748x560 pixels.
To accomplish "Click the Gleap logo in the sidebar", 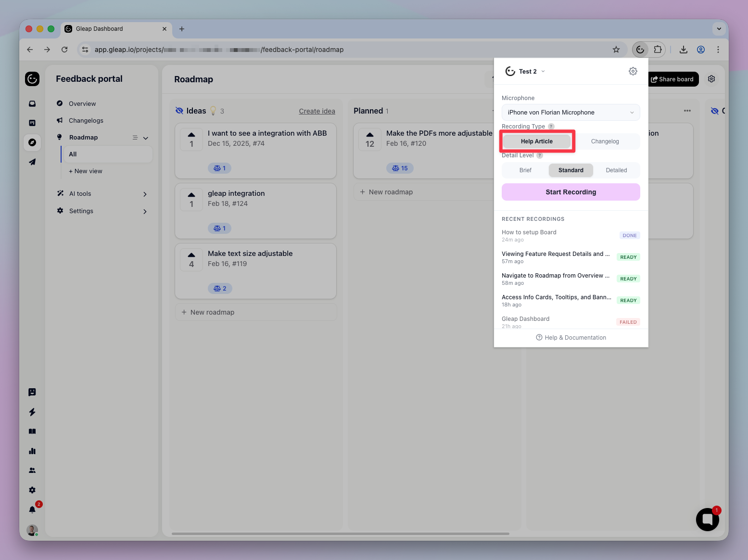I will [x=32, y=79].
